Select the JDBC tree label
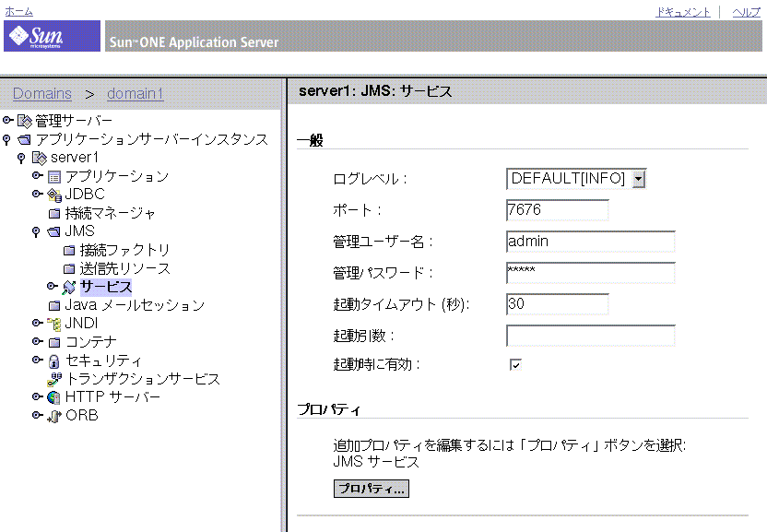 pyautogui.click(x=85, y=195)
